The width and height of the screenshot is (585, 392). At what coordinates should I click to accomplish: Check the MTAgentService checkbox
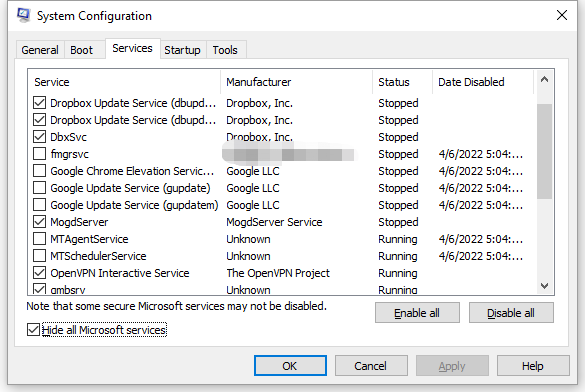(x=40, y=239)
